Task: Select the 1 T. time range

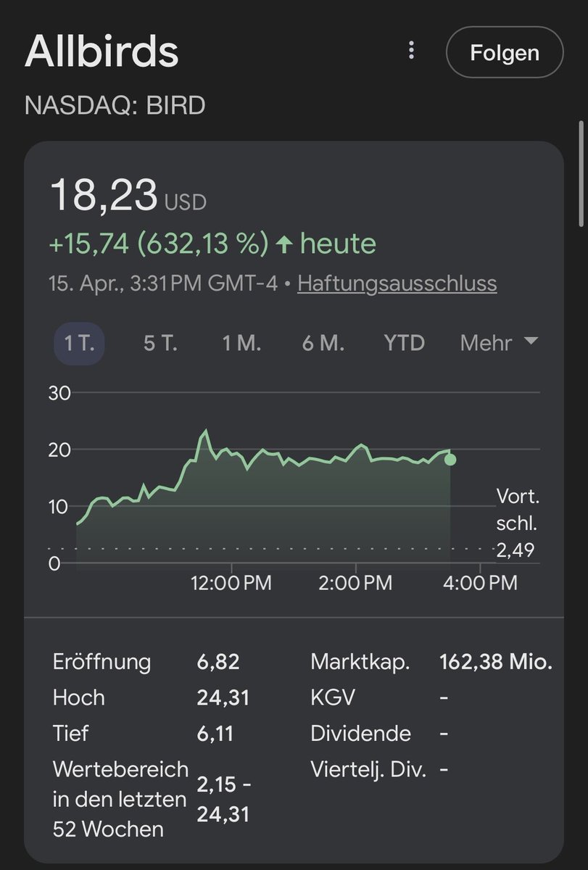Action: coord(78,343)
